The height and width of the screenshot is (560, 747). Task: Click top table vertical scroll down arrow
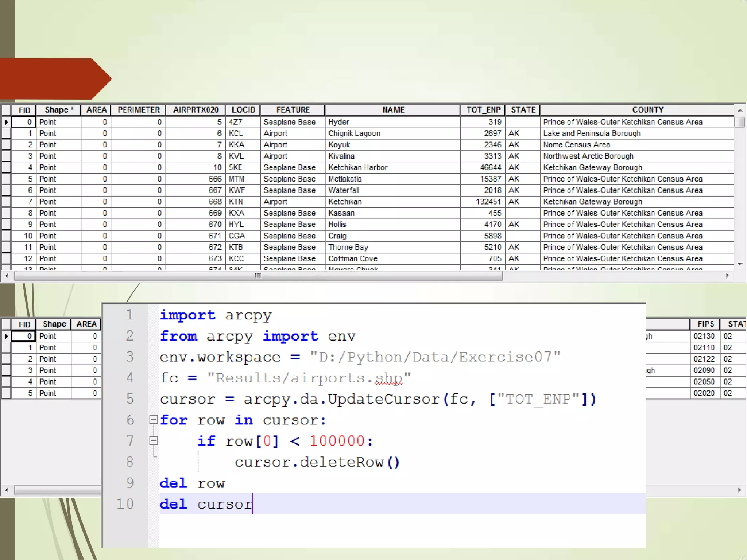point(740,264)
